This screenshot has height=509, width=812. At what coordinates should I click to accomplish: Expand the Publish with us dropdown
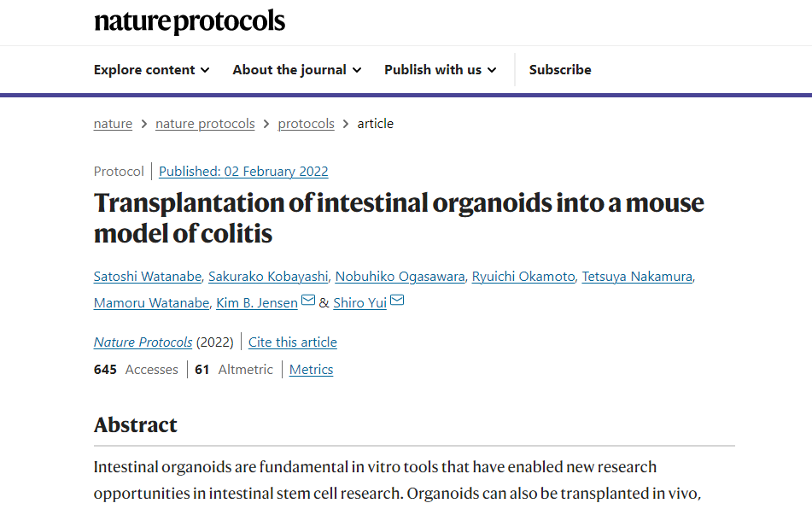440,70
